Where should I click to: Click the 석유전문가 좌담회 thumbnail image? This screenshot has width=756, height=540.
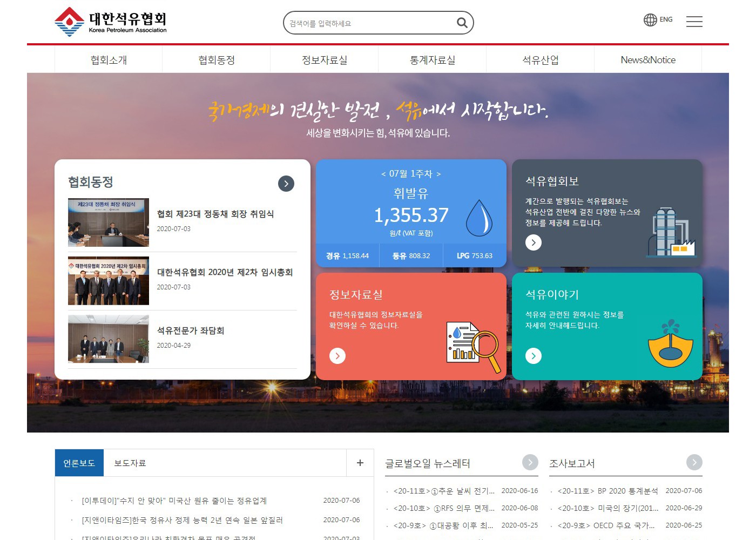click(x=109, y=339)
